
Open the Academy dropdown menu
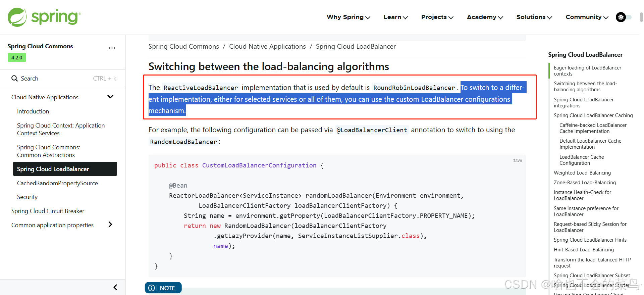click(485, 17)
